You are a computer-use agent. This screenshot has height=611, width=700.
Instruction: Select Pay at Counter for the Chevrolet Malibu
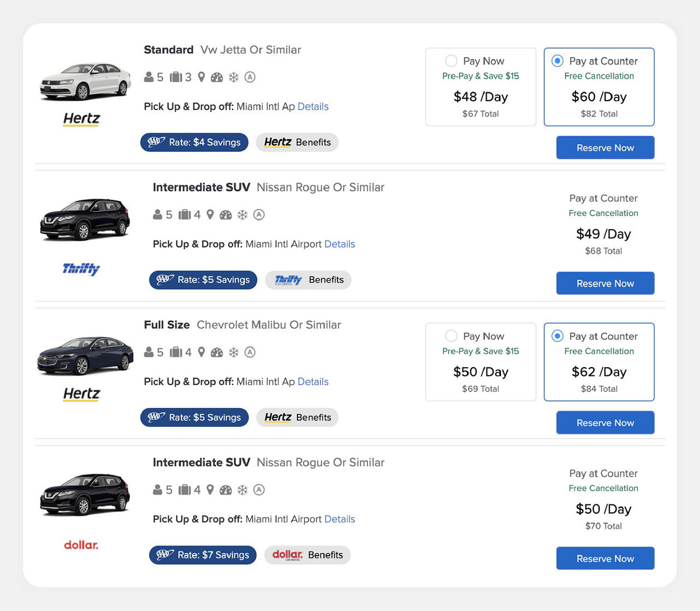click(x=557, y=336)
